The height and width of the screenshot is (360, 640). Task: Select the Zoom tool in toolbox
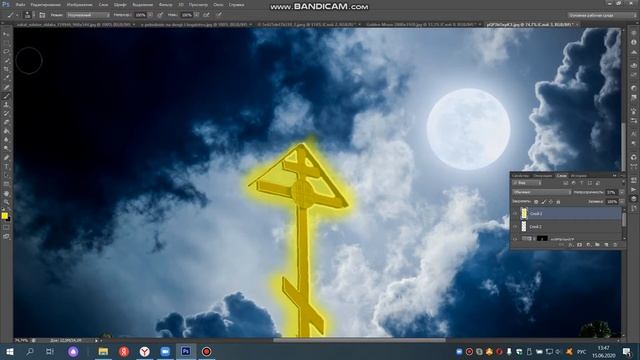pos(6,202)
